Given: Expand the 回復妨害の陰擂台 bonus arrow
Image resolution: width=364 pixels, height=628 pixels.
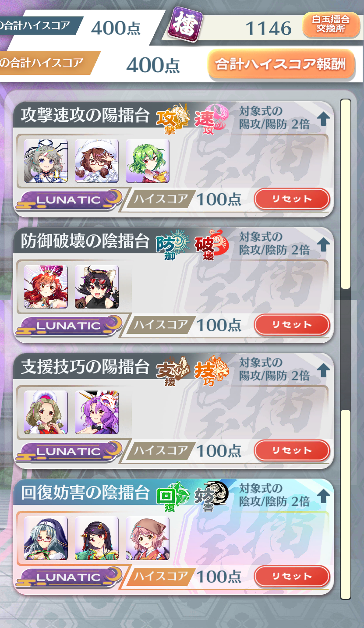Looking at the screenshot, I should point(323,496).
